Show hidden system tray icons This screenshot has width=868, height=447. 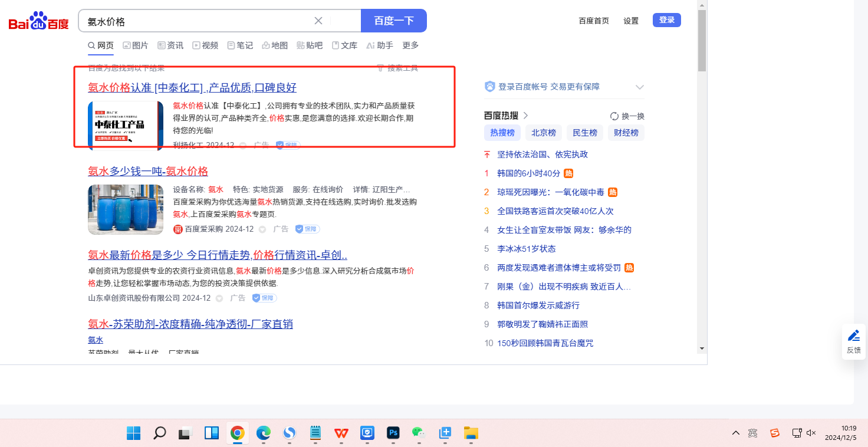click(x=735, y=433)
